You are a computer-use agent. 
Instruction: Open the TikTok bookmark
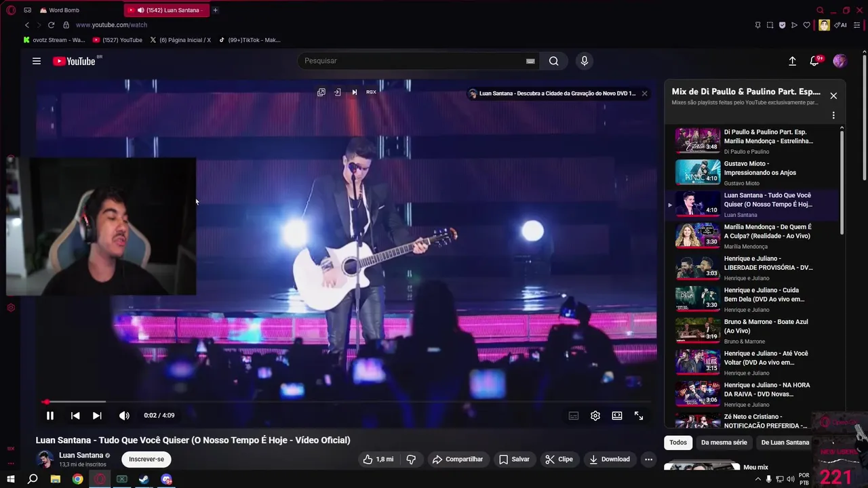click(x=250, y=40)
